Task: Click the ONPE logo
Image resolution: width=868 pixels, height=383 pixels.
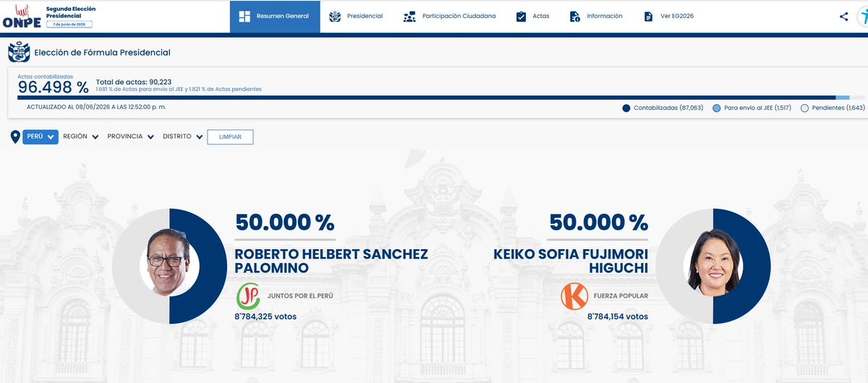Action: coord(20,16)
